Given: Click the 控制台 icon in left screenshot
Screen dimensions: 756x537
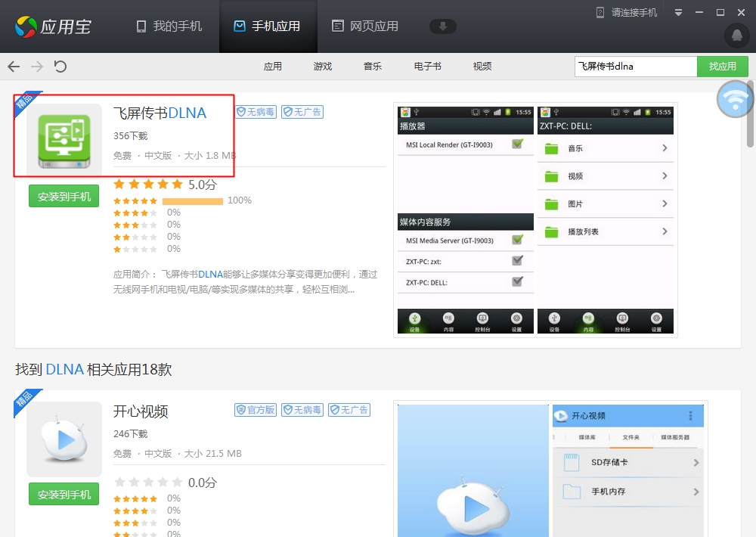Looking at the screenshot, I should coord(482,321).
